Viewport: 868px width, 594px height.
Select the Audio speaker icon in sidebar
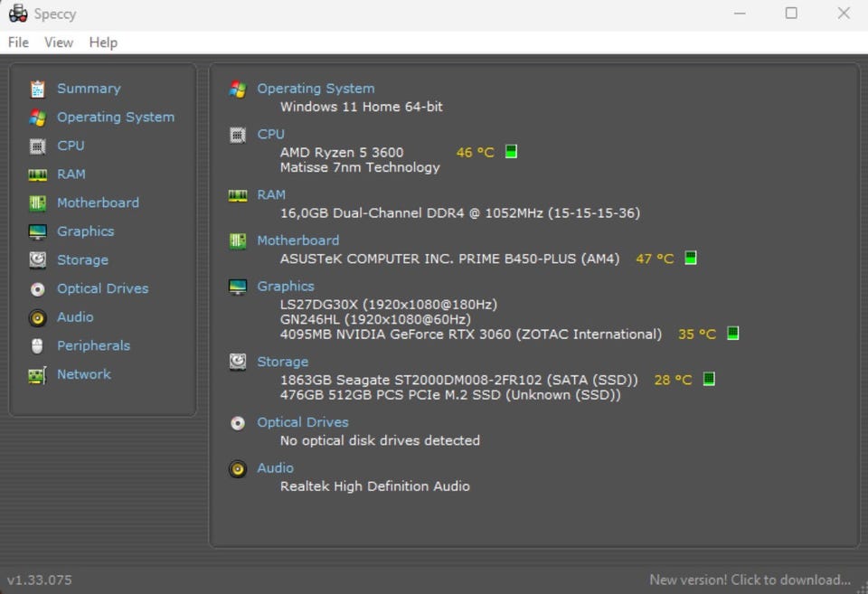click(x=38, y=317)
